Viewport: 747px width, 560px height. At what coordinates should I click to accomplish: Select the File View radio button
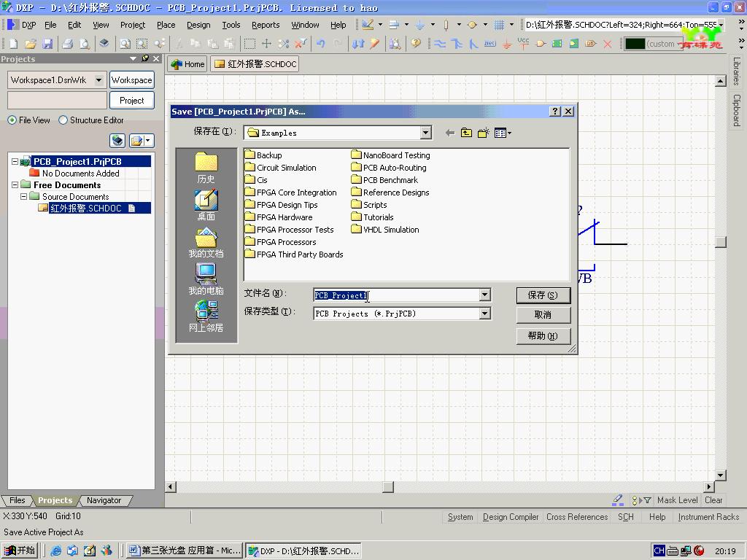[12, 120]
